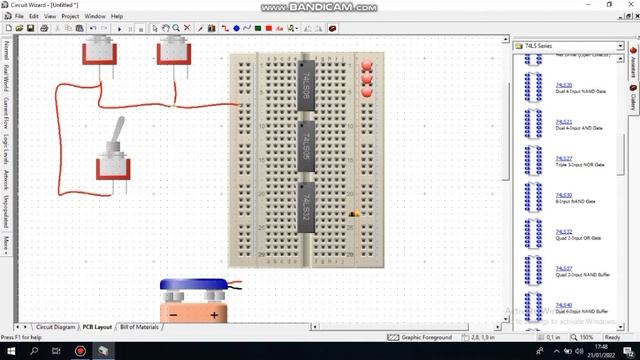Click the 74LS32 component link
Screen dimensions: 640x360
(564, 232)
